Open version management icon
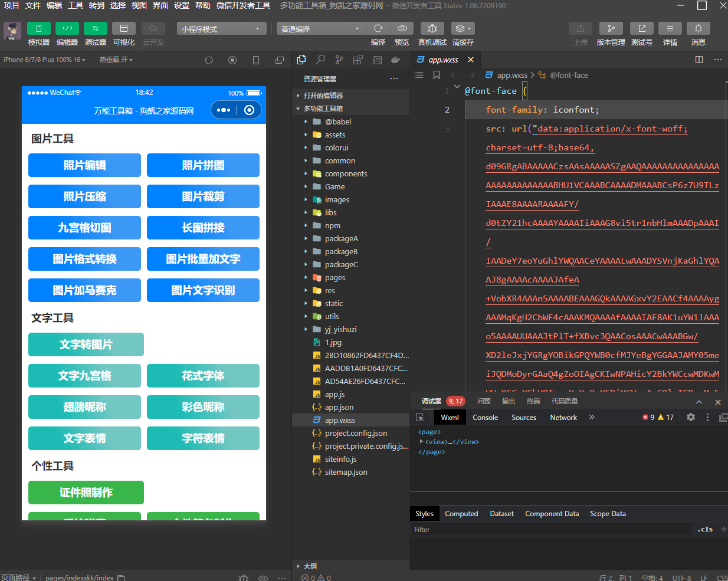 point(611,28)
